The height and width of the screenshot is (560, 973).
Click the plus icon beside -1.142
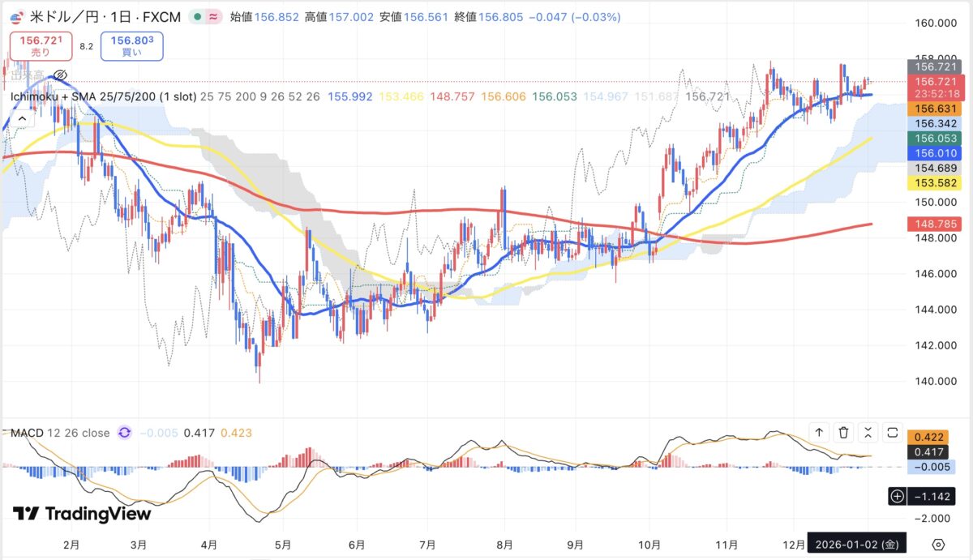pos(897,496)
